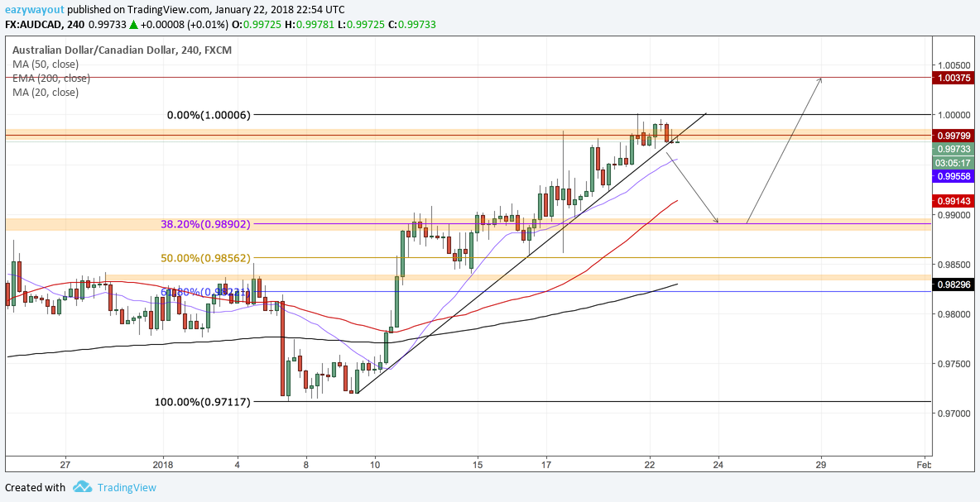This screenshot has width=980, height=502.
Task: Select the MA (20, close) indicator label
Action: pyautogui.click(x=46, y=93)
